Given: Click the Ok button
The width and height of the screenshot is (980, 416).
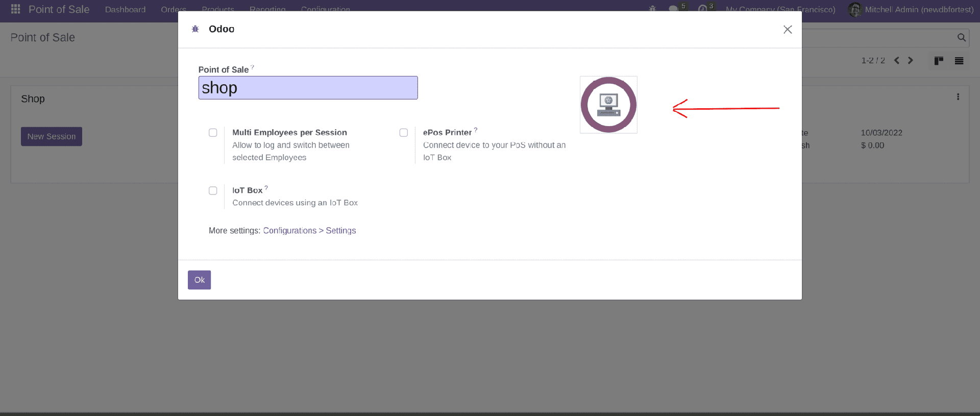Looking at the screenshot, I should [199, 280].
